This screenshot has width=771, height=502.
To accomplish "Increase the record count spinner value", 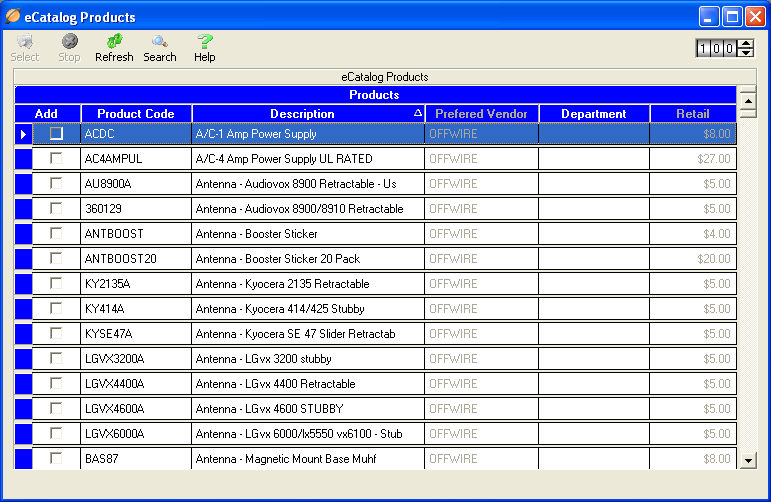I will point(746,44).
